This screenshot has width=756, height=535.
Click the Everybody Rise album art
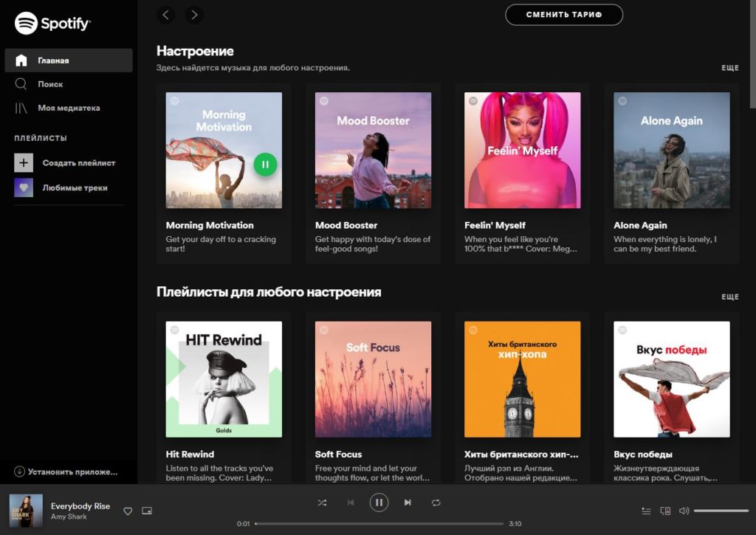tap(26, 511)
